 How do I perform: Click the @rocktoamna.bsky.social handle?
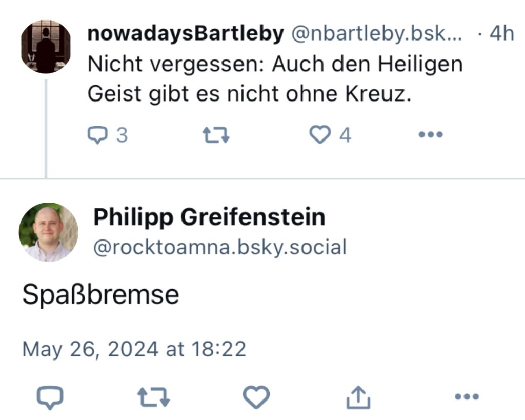tap(220, 247)
